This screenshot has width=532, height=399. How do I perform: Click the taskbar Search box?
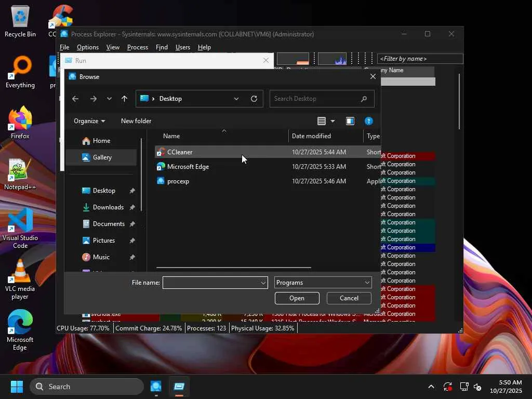(87, 387)
